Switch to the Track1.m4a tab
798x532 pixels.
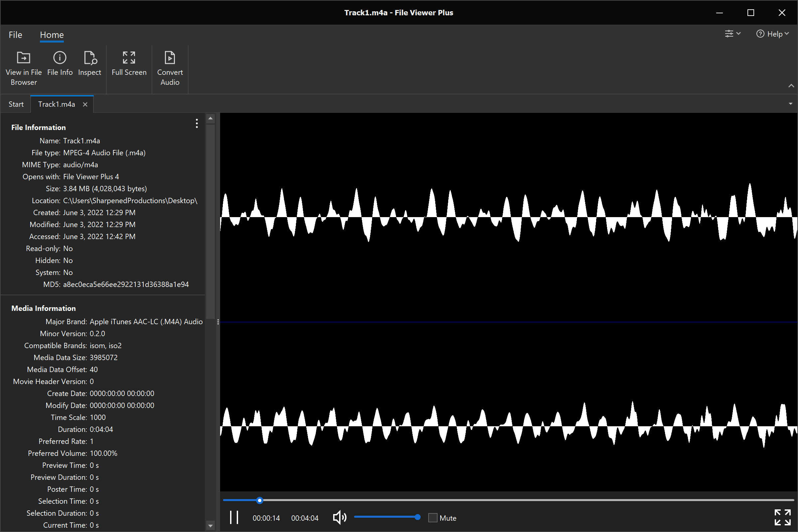(57, 104)
